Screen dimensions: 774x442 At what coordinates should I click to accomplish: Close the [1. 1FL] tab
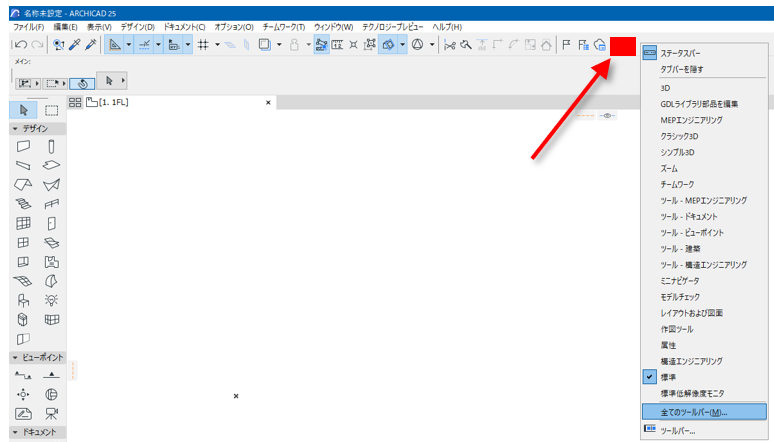click(x=268, y=103)
